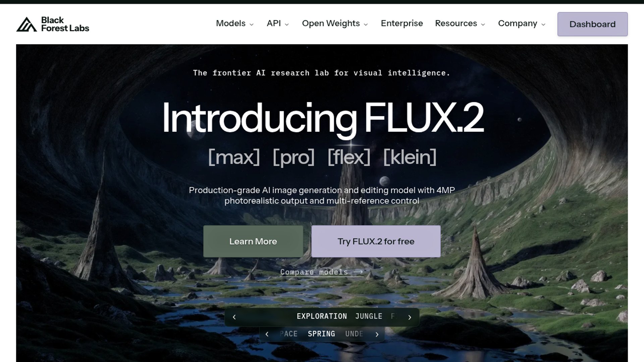Click the Dashboard button

pyautogui.click(x=592, y=24)
